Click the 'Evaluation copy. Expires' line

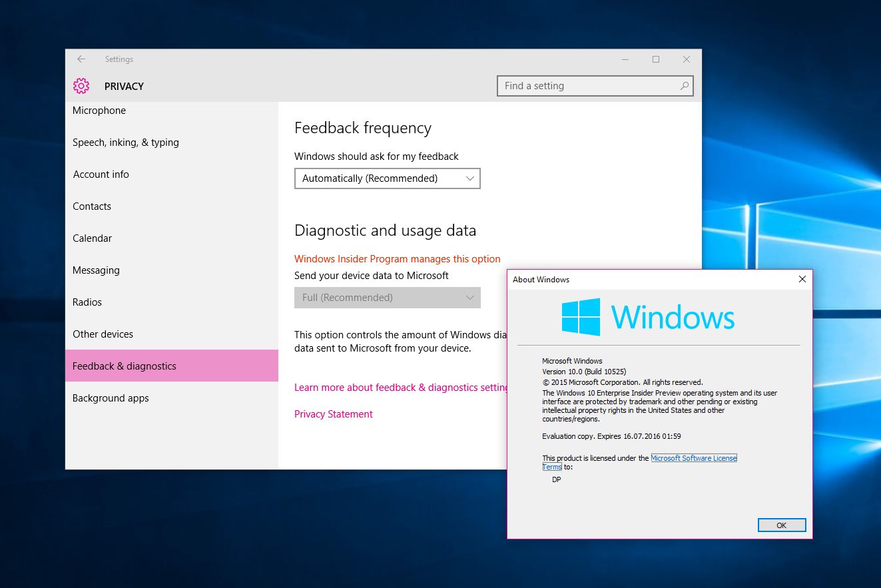tap(611, 437)
